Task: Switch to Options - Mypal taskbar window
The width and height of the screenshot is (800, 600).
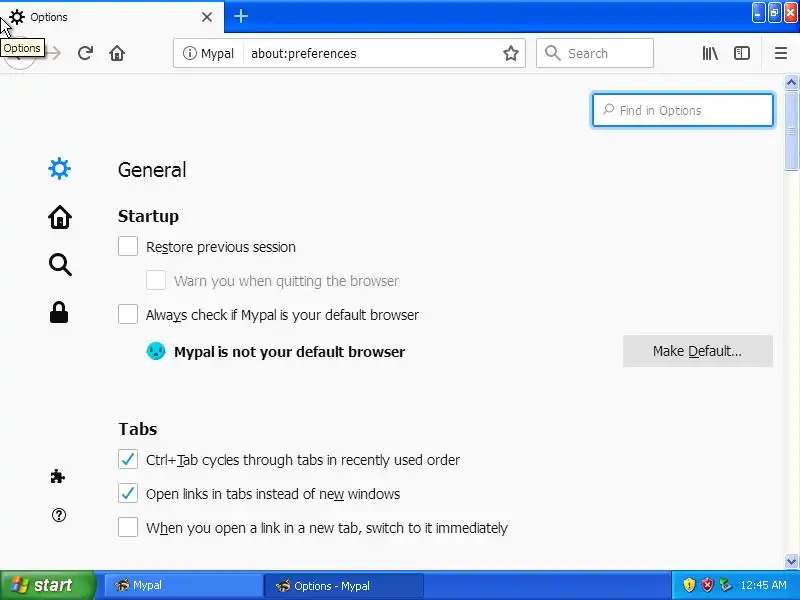Action: (x=343, y=585)
